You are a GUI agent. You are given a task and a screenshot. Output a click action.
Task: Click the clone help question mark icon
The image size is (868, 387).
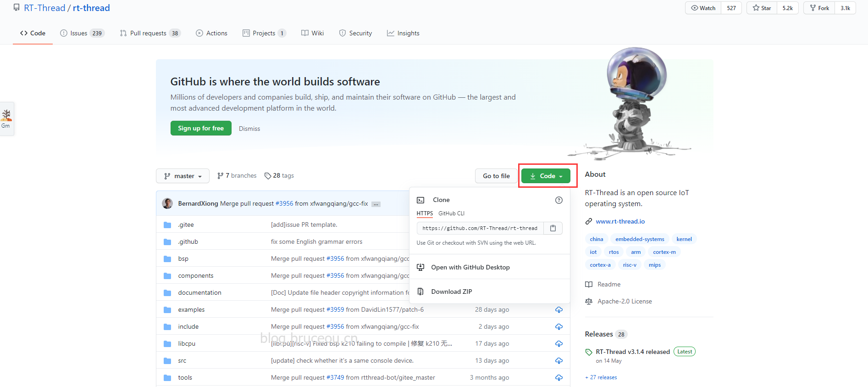click(558, 200)
